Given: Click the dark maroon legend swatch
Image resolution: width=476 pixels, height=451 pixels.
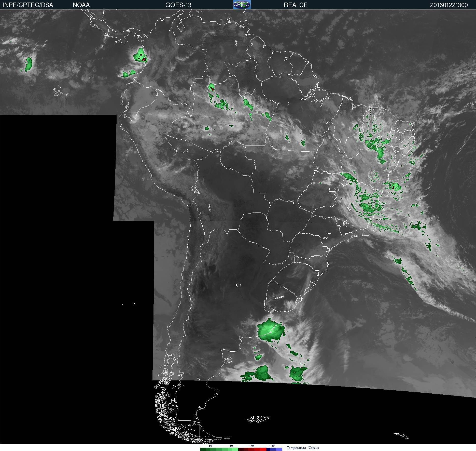Looking at the screenshot, I should coord(241,449).
